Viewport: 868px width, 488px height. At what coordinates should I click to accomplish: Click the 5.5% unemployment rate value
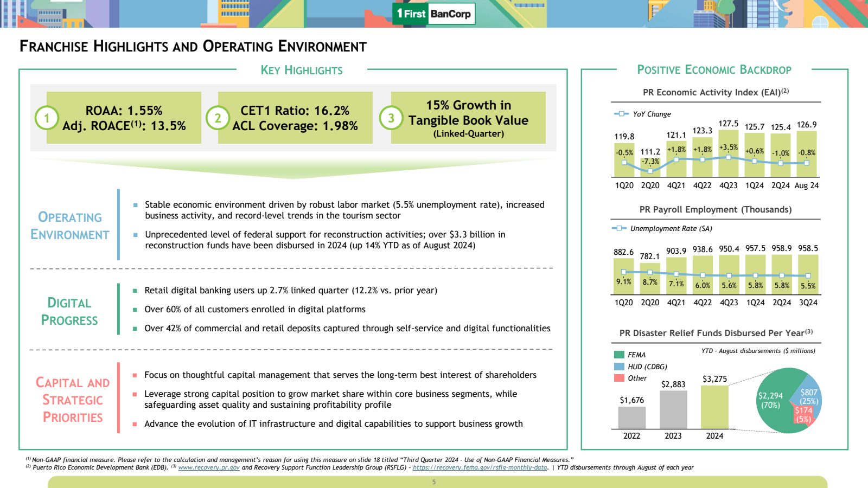point(808,286)
